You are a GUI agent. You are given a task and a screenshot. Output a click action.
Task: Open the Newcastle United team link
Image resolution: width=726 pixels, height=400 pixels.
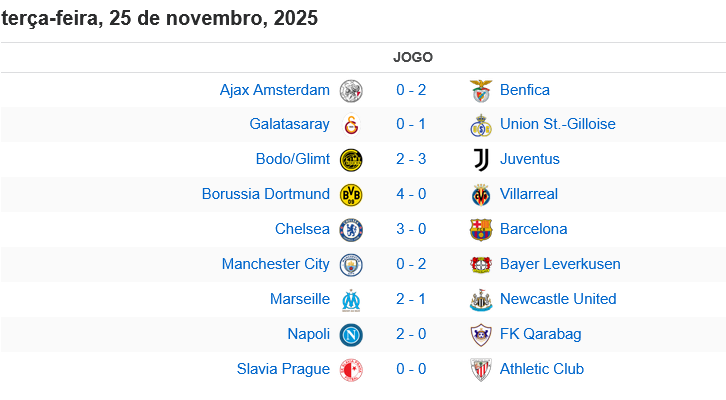558,299
